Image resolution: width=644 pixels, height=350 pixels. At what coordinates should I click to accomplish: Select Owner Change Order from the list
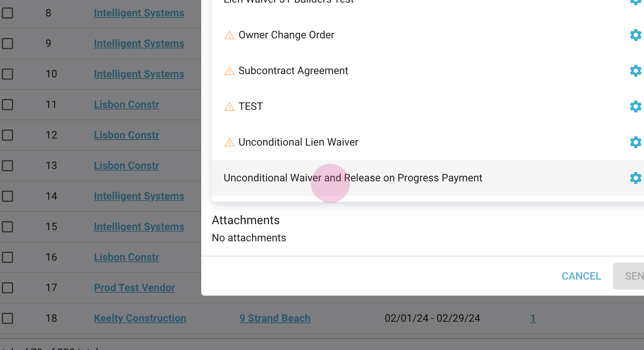(x=286, y=35)
